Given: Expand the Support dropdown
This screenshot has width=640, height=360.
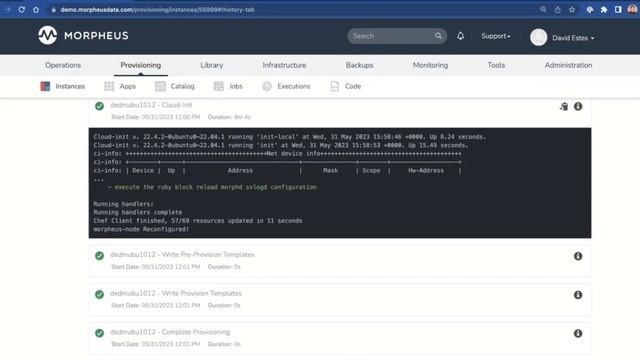Looking at the screenshot, I should click(496, 36).
